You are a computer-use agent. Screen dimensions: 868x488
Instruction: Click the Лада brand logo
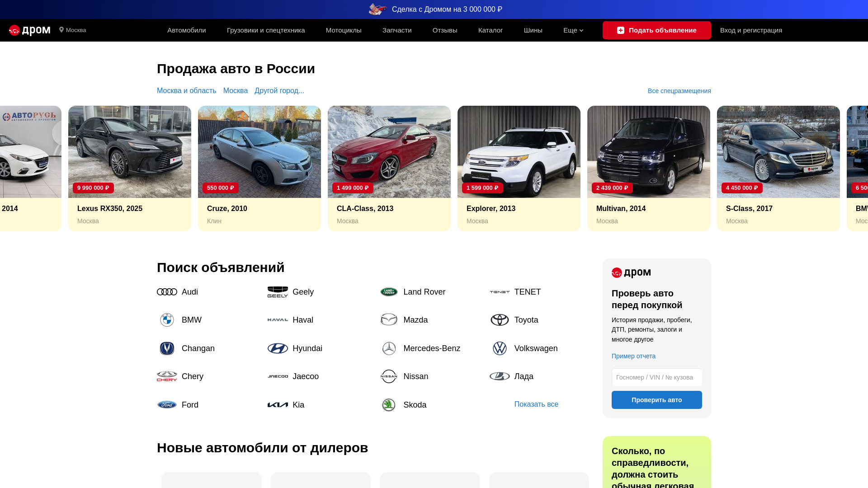[500, 376]
